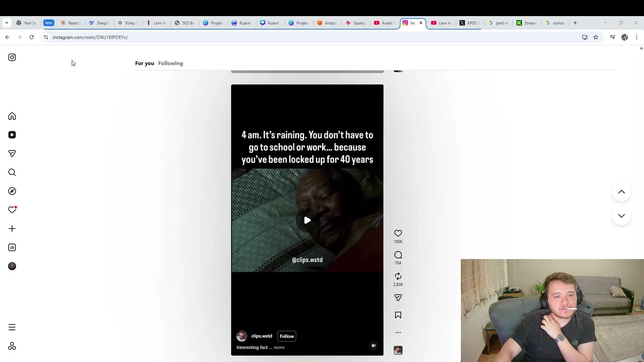The width and height of the screenshot is (644, 362).
Task: Reload the Instagram page
Action: pyautogui.click(x=31, y=37)
